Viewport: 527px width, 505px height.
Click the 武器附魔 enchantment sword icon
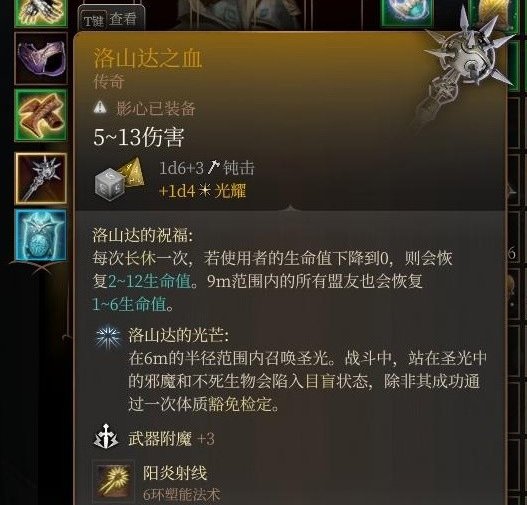tap(106, 436)
